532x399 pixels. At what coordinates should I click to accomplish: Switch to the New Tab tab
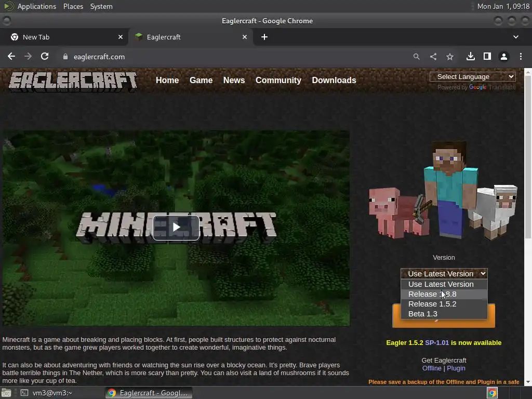[64, 37]
